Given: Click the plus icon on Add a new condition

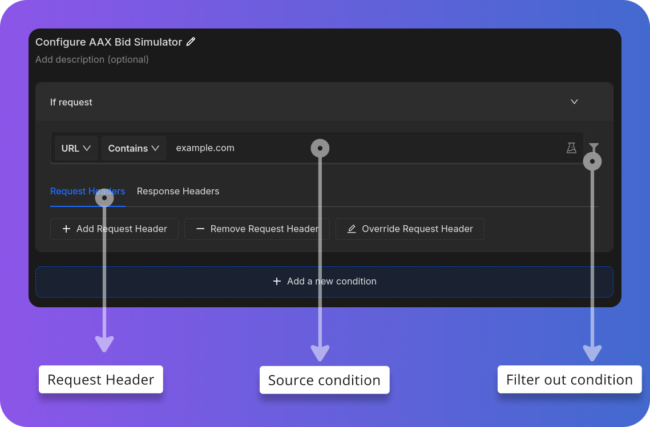Looking at the screenshot, I should click(x=277, y=282).
